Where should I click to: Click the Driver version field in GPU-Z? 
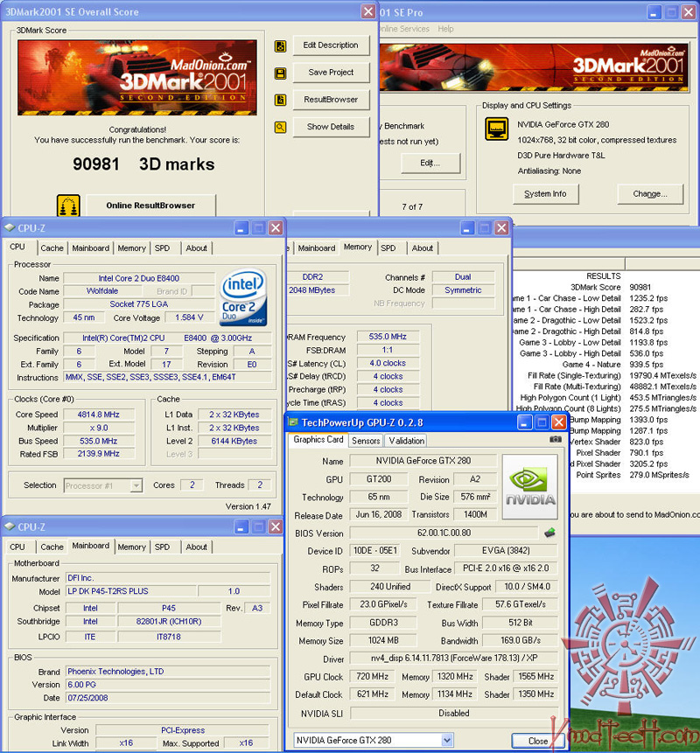453,658
